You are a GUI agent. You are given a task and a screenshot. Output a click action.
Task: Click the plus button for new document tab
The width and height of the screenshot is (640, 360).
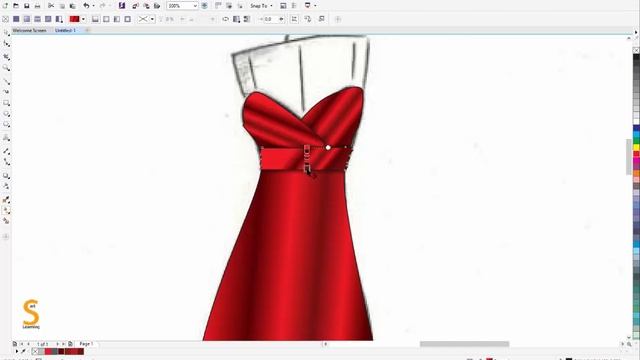pos(87,30)
